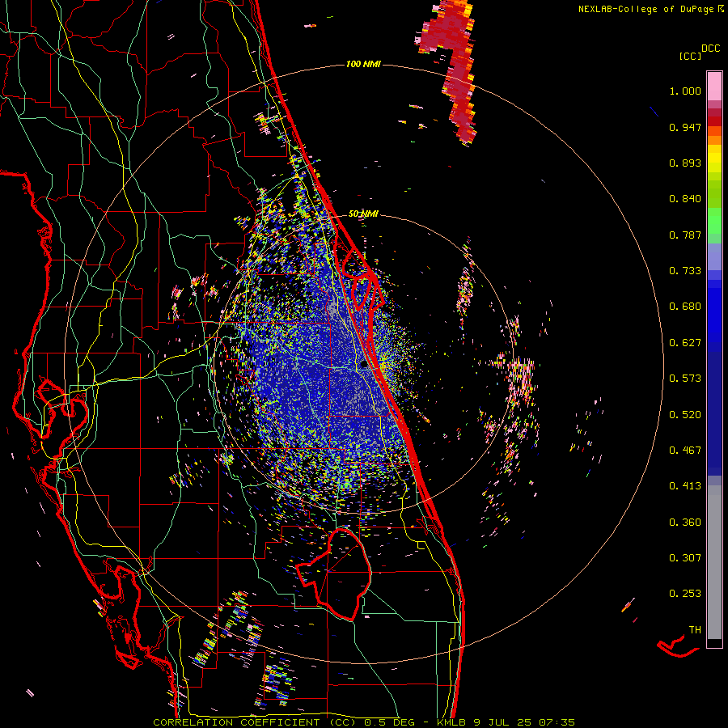Click the [CC] unit label

[690, 56]
